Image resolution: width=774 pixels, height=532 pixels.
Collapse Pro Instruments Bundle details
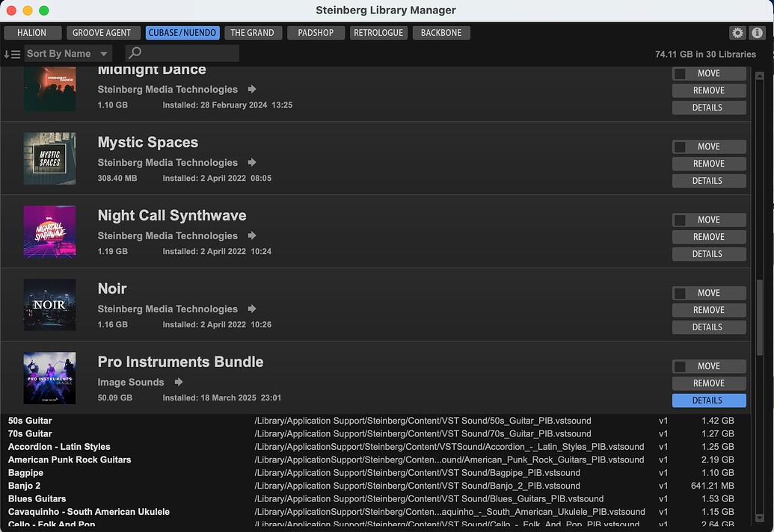coord(708,400)
